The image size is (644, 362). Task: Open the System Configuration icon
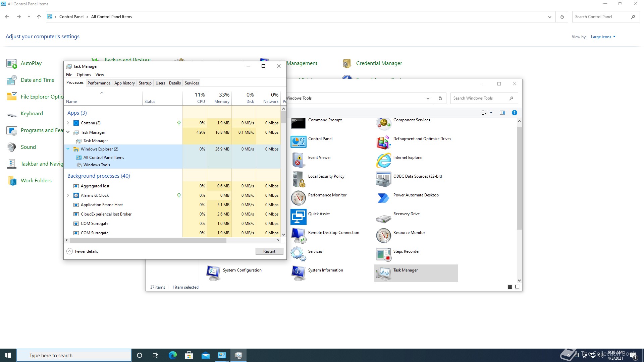click(x=213, y=273)
